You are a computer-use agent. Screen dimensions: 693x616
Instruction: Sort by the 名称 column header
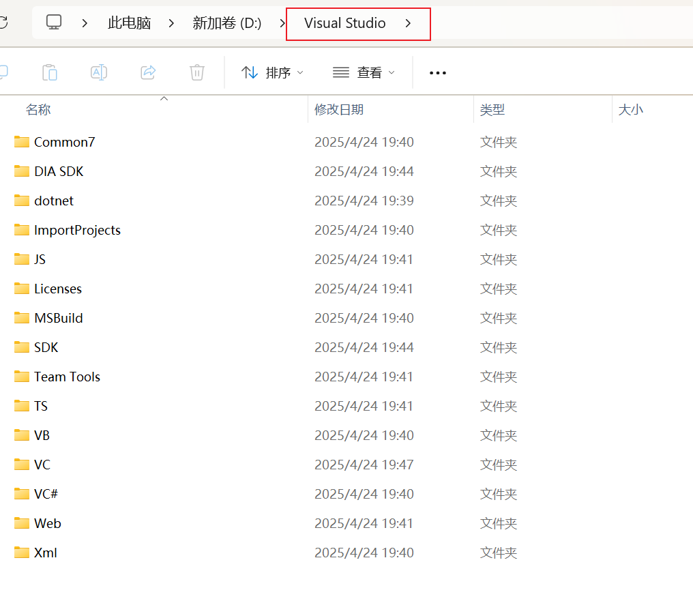point(38,110)
